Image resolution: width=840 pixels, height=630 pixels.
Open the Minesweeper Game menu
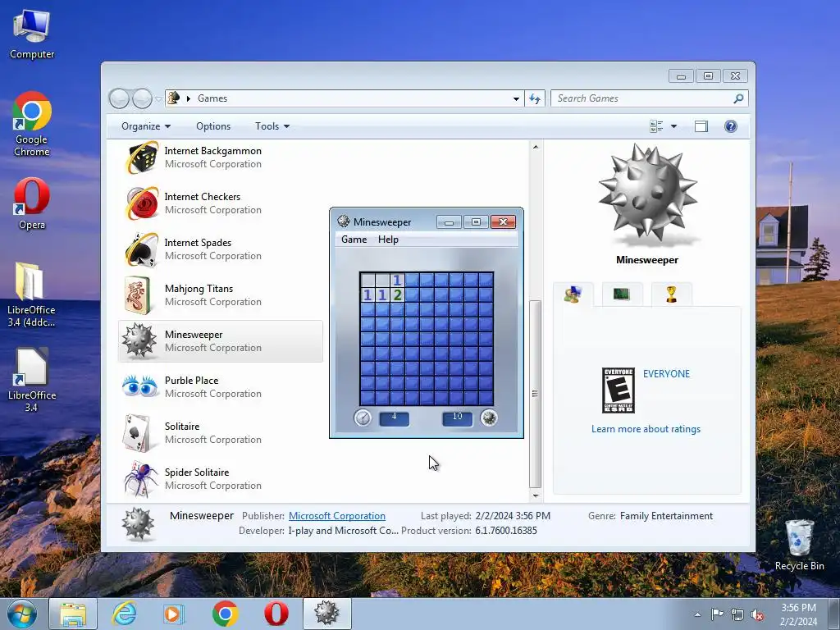[354, 240]
